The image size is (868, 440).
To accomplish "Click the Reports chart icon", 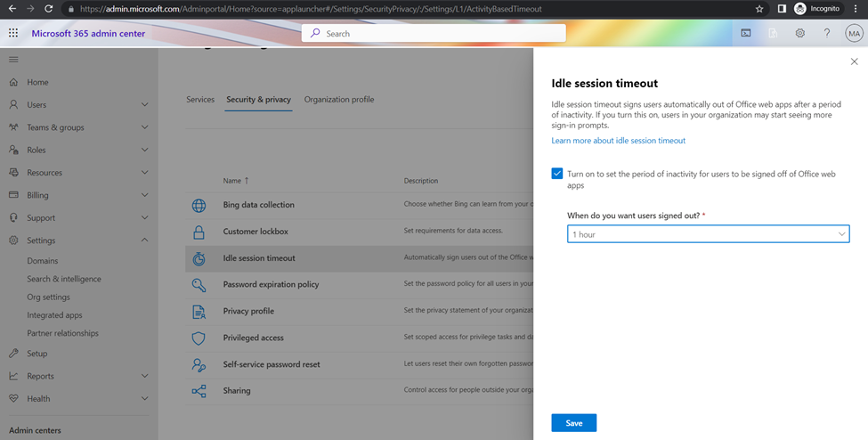I will point(14,376).
